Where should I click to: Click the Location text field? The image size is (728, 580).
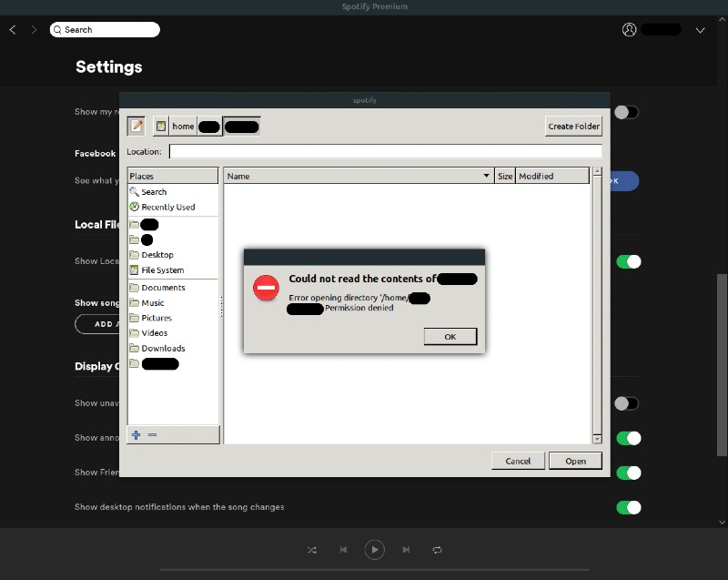[385, 151]
